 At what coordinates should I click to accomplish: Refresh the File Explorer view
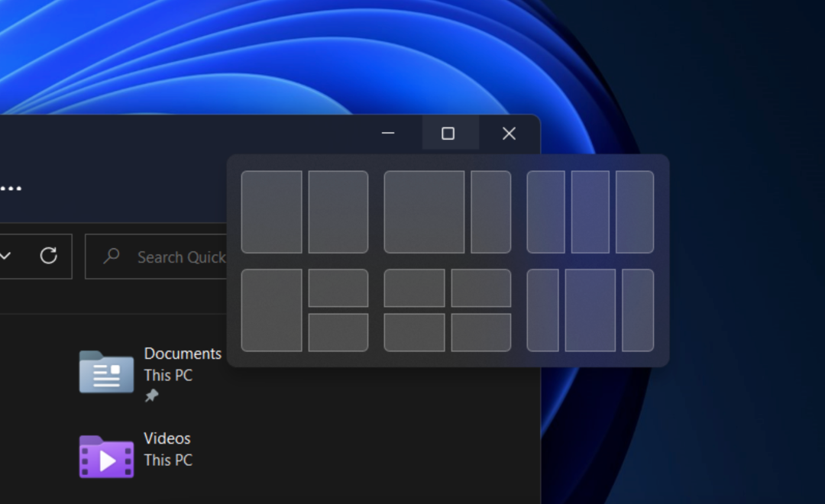click(48, 256)
